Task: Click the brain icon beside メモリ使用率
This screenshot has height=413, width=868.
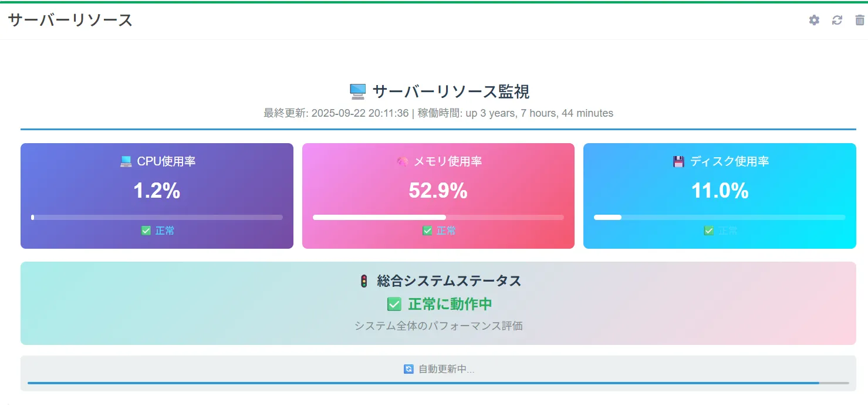Action: 403,161
